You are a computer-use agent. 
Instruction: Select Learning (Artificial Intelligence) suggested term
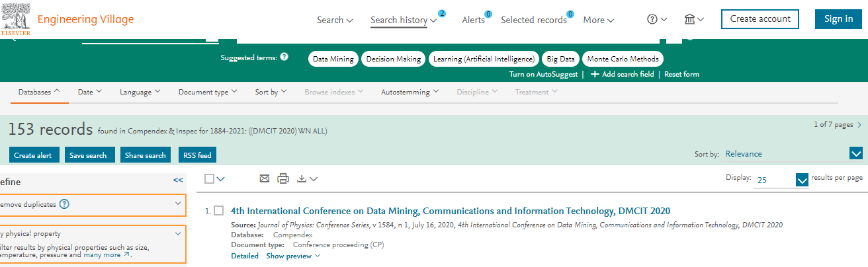[x=484, y=59]
